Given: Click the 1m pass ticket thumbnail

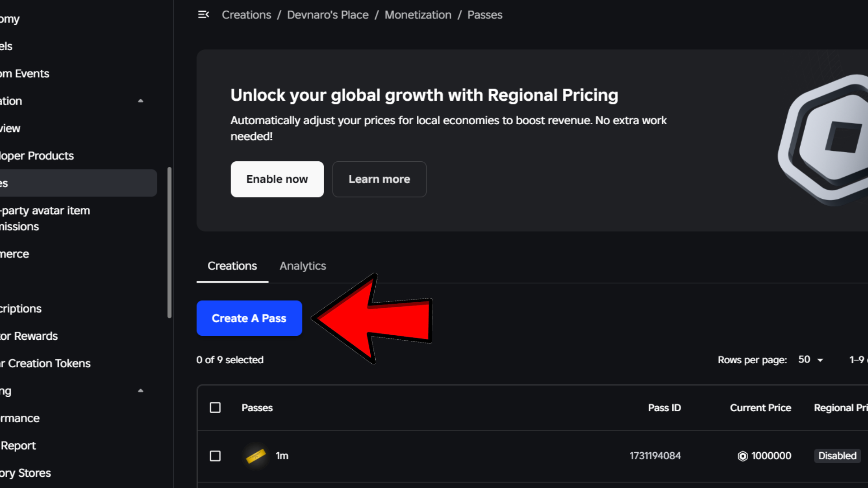Looking at the screenshot, I should point(255,456).
